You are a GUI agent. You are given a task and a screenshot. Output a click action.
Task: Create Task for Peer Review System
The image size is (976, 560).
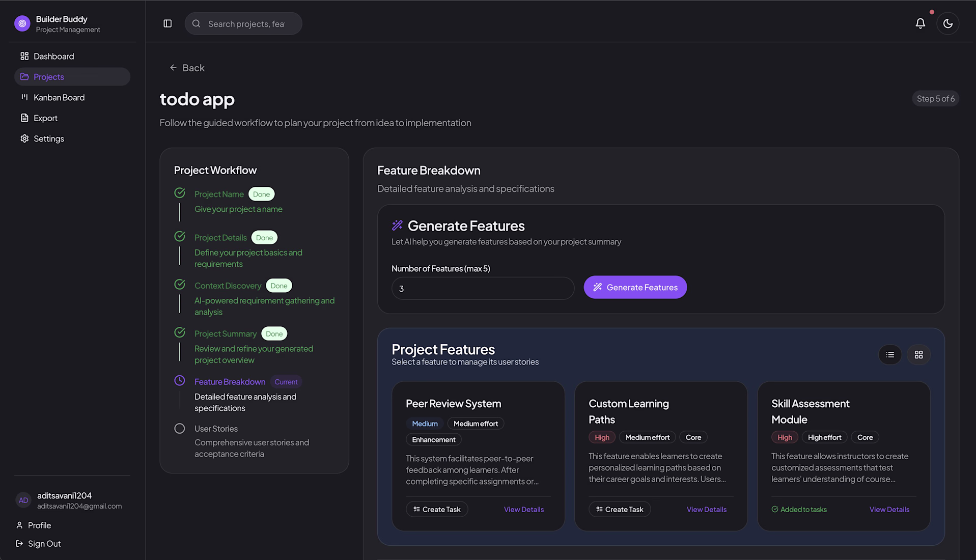[x=437, y=509]
